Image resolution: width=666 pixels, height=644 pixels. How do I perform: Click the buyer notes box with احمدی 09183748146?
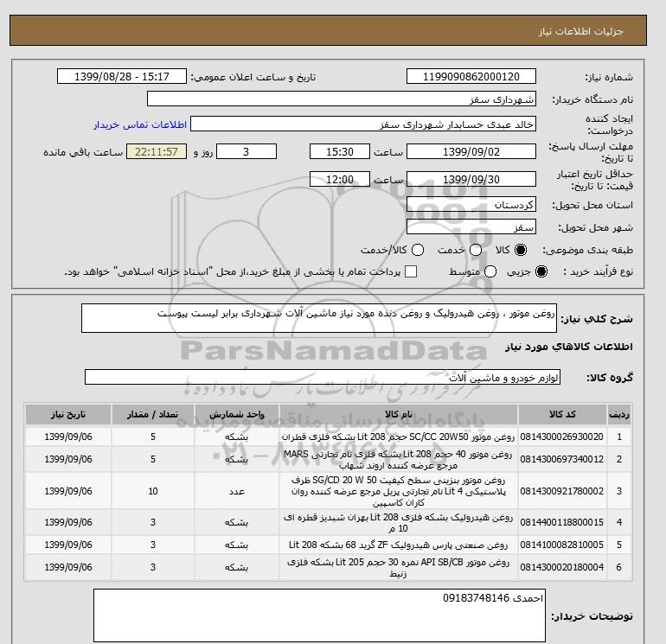pyautogui.click(x=319, y=615)
